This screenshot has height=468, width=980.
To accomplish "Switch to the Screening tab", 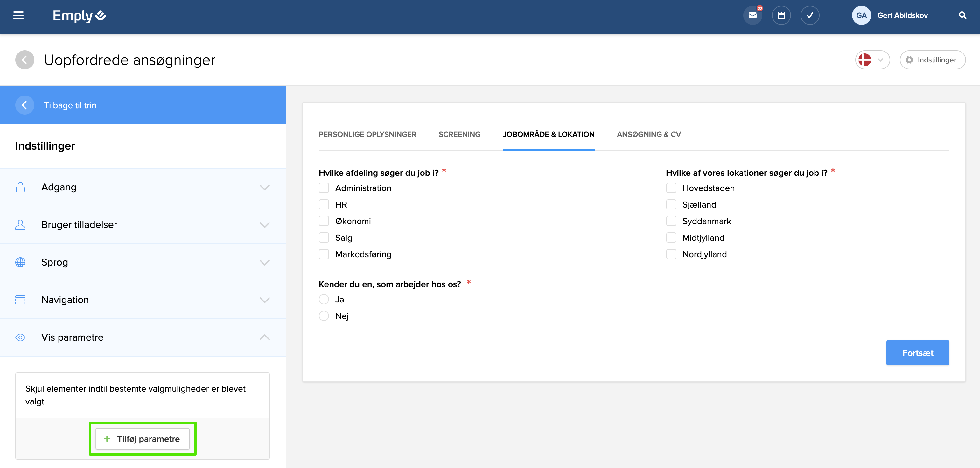I will tap(459, 134).
